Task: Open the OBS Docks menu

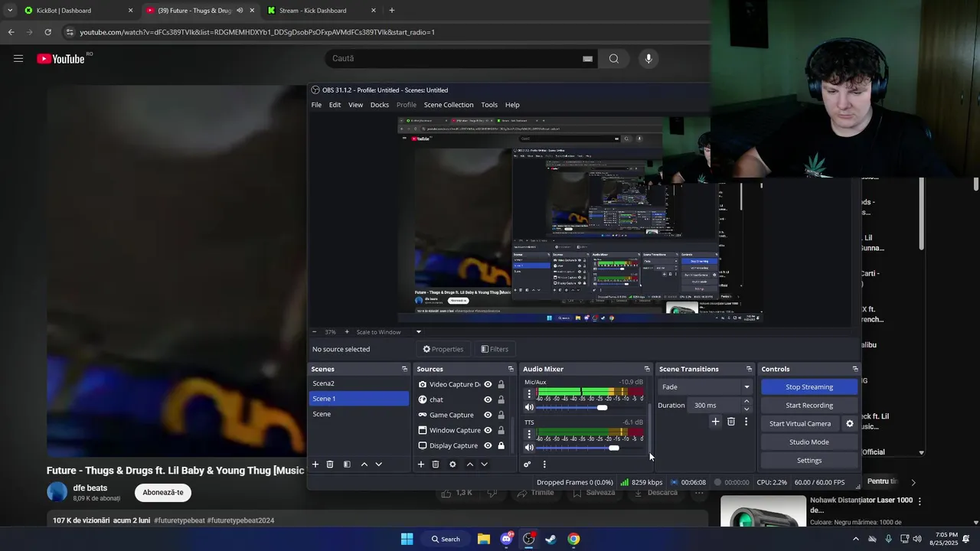Action: [380, 105]
